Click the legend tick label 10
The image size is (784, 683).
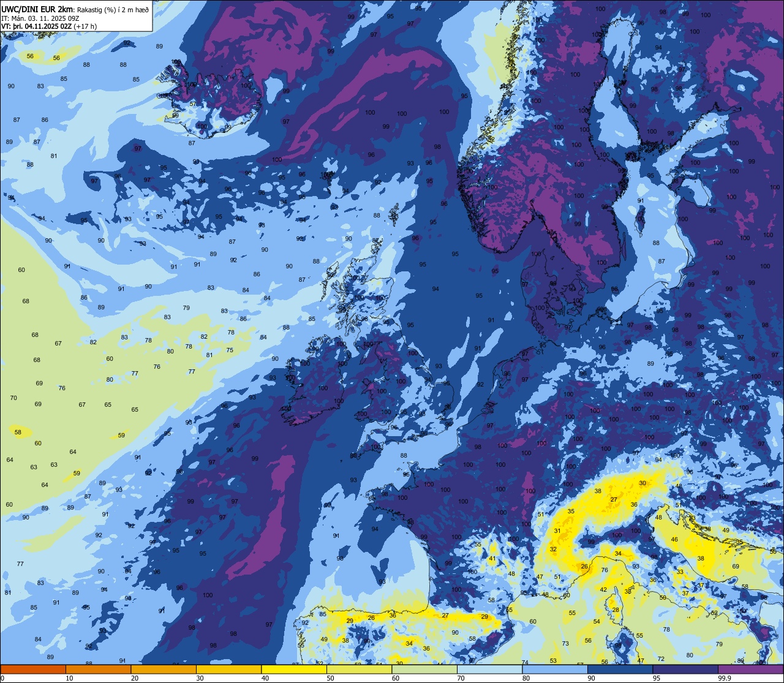(x=69, y=678)
